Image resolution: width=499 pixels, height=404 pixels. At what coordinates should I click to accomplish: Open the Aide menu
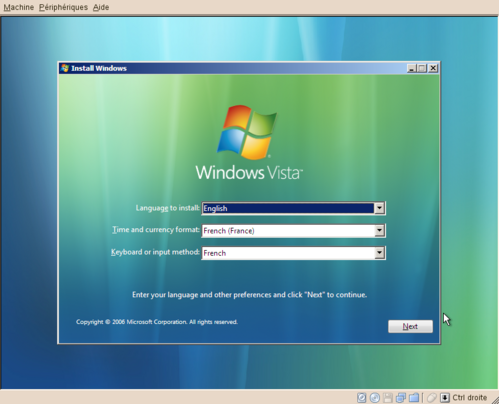tap(101, 7)
